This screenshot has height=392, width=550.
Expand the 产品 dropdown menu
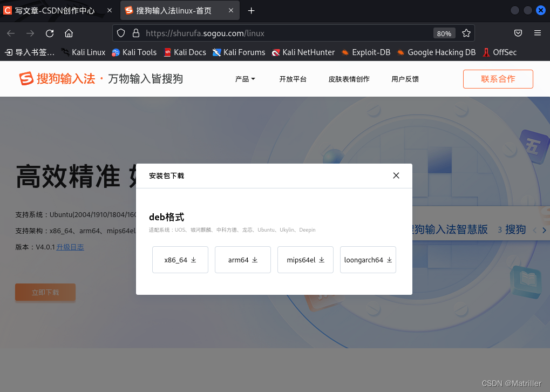(x=245, y=79)
